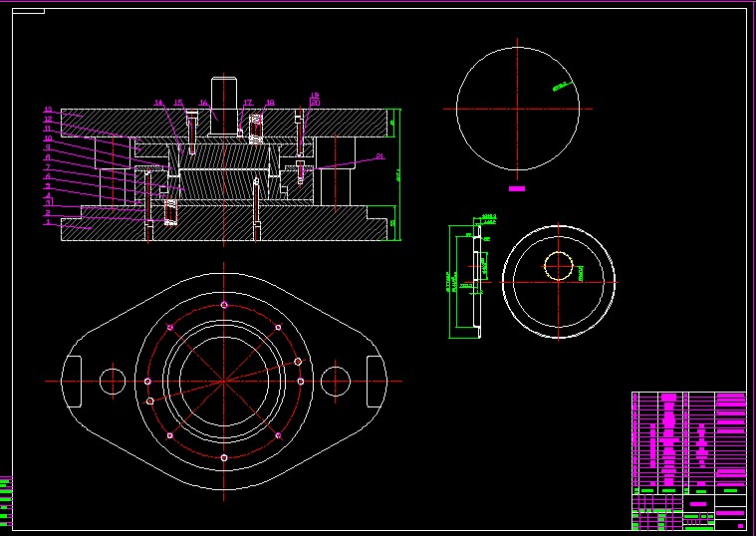Screen dimensions: 756x536
Task: Select part balloon label 13
Action: 48,110
